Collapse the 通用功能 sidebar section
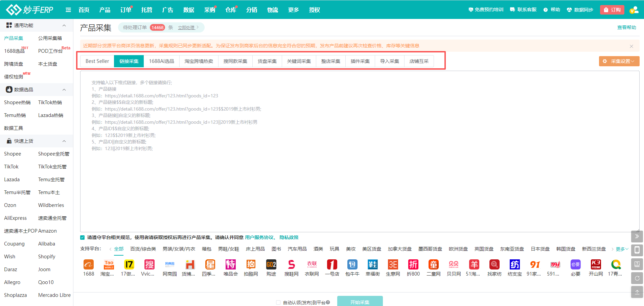Image resolution: width=644 pixels, height=306 pixels. tap(64, 25)
